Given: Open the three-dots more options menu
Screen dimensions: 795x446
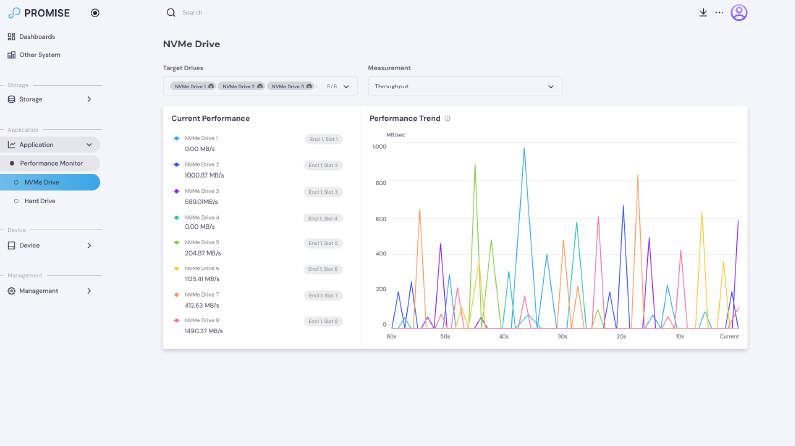Looking at the screenshot, I should [x=719, y=13].
